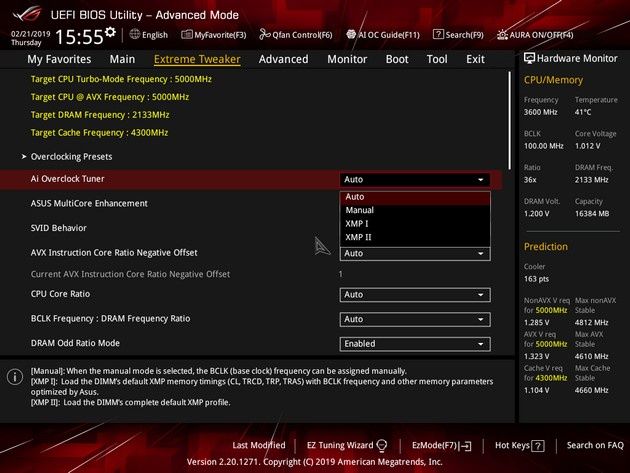Open the Exit tab
The height and width of the screenshot is (473, 630).
click(475, 59)
